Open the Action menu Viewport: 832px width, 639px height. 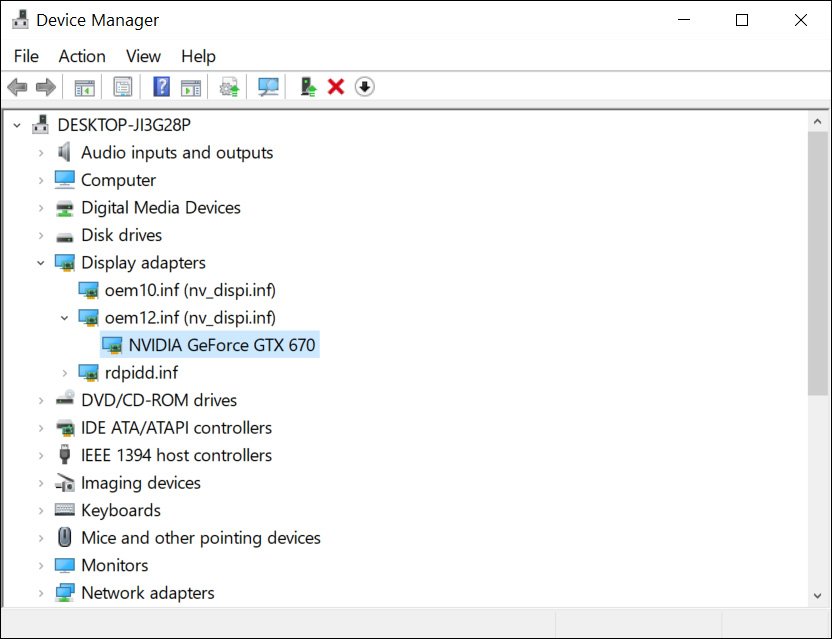(82, 56)
